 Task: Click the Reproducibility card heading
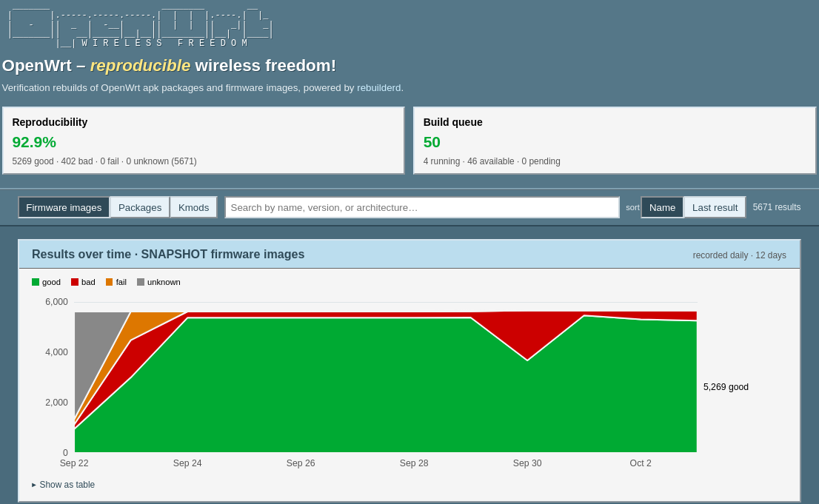pyautogui.click(x=50, y=122)
